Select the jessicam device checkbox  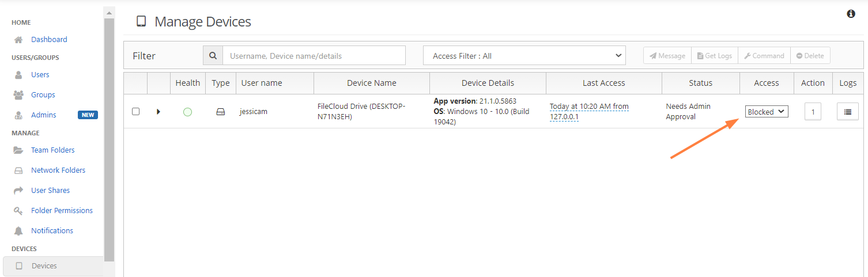click(x=135, y=112)
